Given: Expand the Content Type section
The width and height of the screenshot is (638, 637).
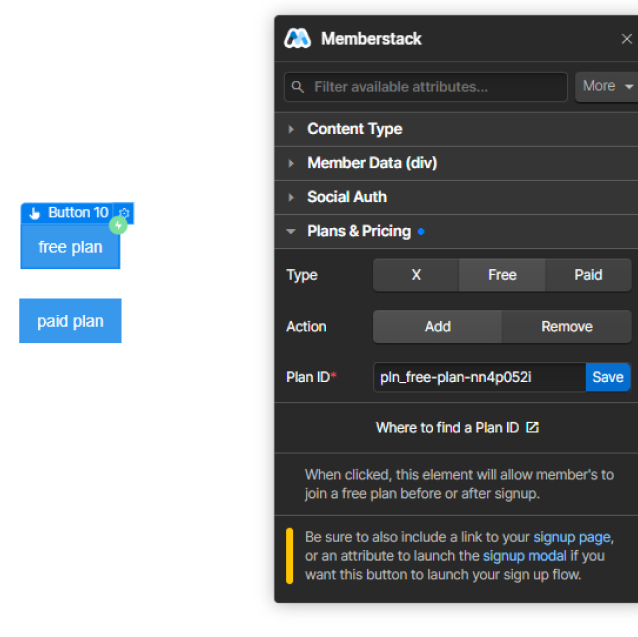Looking at the screenshot, I should coord(456,129).
